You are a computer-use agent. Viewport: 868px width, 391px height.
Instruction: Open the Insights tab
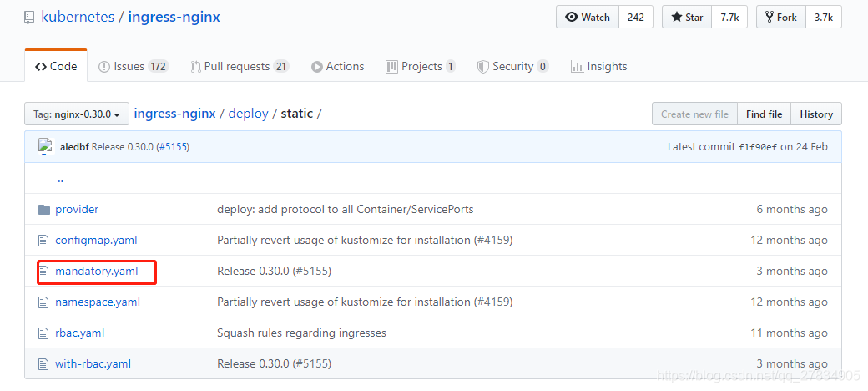[x=599, y=67]
